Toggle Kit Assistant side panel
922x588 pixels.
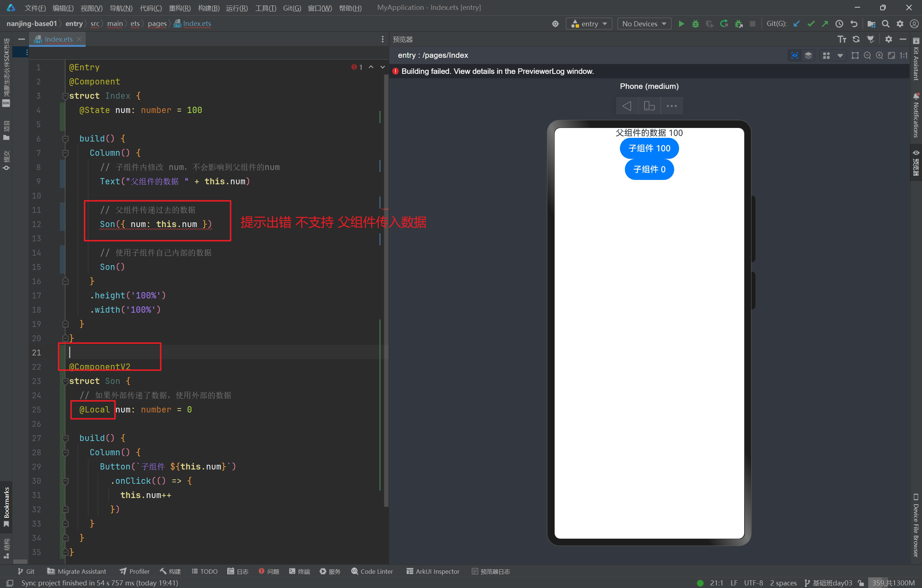pos(915,59)
